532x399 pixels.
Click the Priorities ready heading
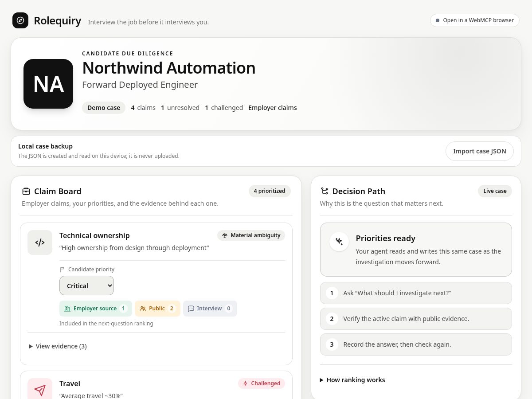point(386,239)
